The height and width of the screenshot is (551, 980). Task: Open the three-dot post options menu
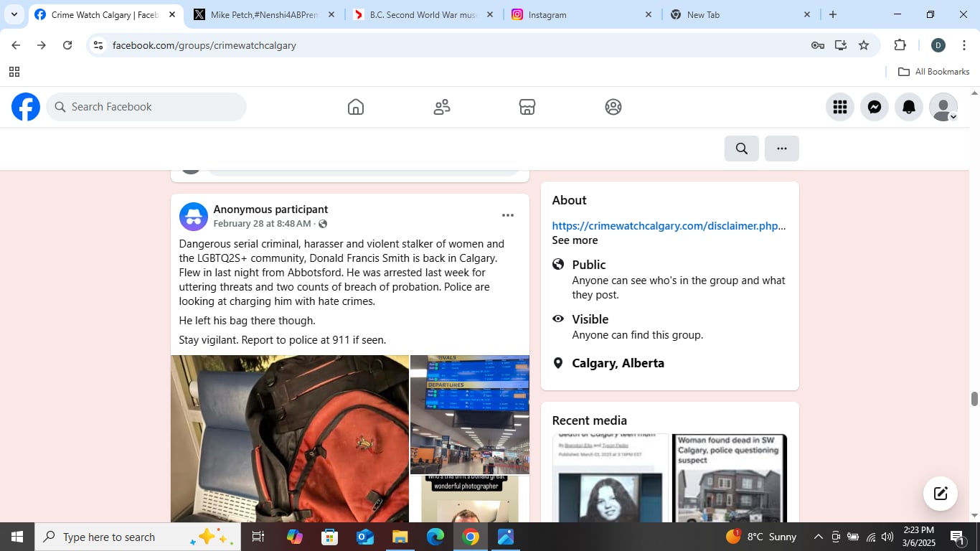508,215
